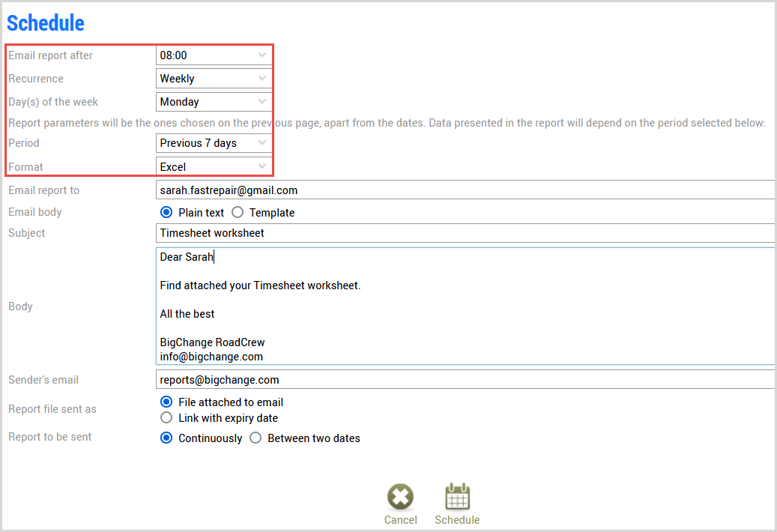Open the Email report after time dropdown
This screenshot has height=532, width=777.
click(214, 55)
